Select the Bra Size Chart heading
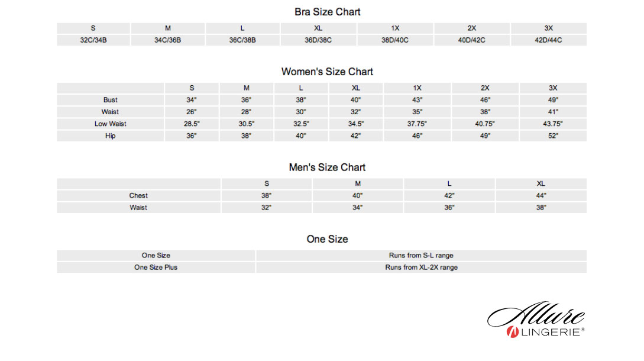 [327, 12]
